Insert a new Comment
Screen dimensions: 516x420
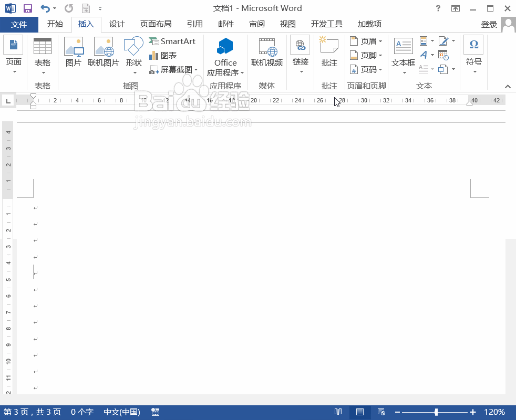[329, 51]
